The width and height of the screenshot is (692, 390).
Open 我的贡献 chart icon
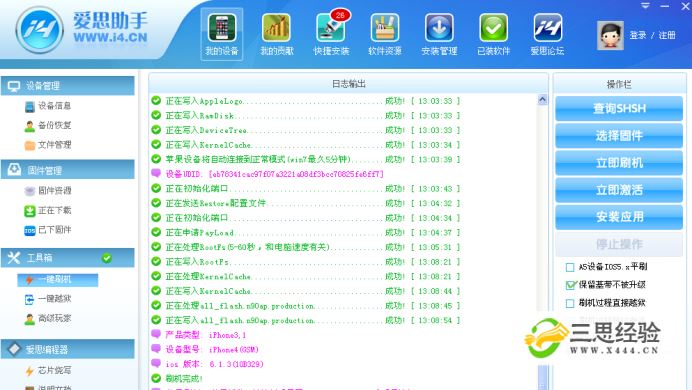(x=276, y=34)
